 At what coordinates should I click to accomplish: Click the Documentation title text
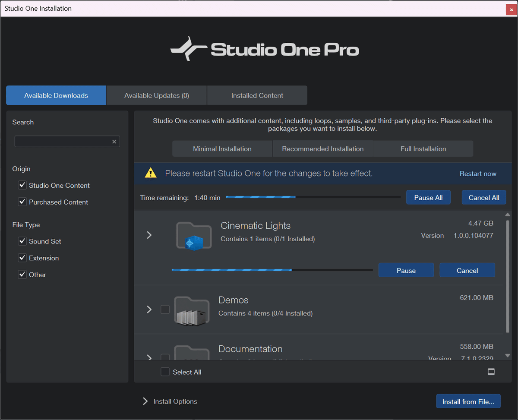point(250,349)
